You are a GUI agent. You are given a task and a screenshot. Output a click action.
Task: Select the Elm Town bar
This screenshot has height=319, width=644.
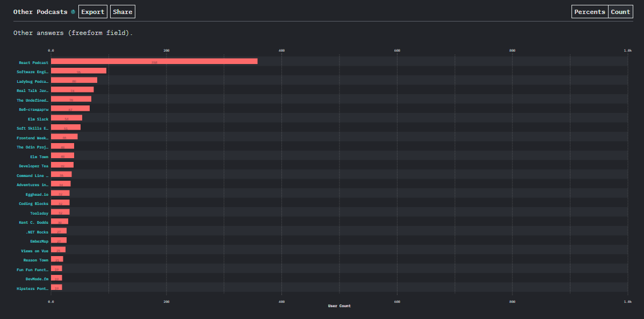click(x=62, y=155)
